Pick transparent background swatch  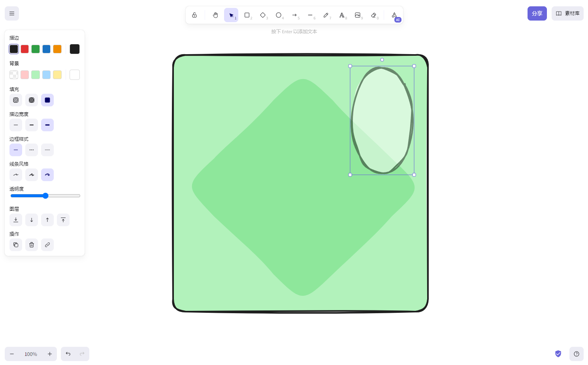14,75
